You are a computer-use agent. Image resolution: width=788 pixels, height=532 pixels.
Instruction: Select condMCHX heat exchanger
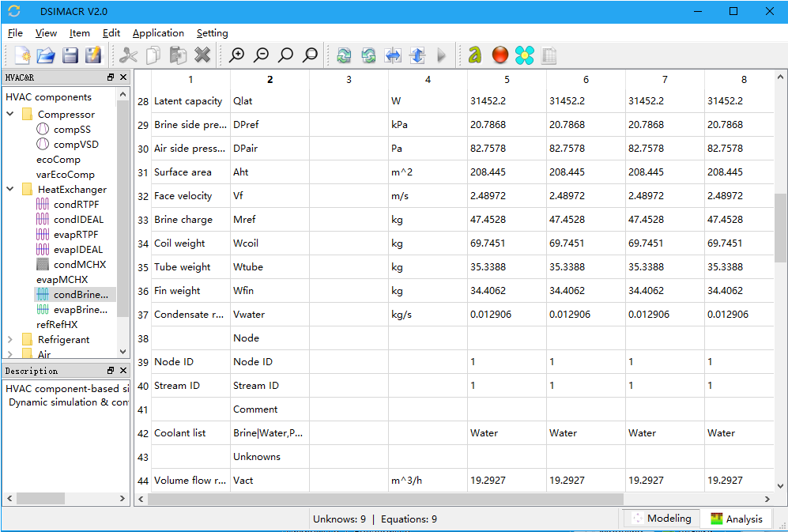[x=79, y=265]
